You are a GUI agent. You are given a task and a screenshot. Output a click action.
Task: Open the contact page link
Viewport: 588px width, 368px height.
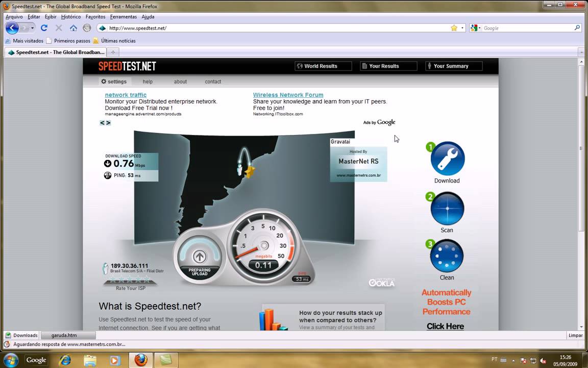tap(213, 81)
